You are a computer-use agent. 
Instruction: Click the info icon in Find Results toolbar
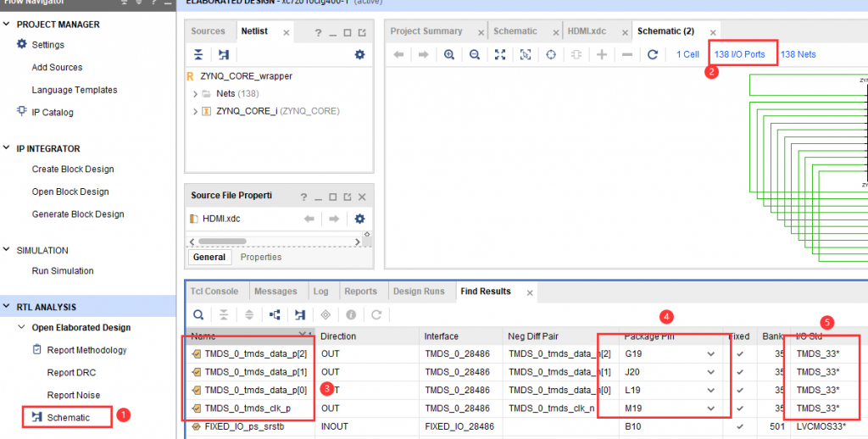pyautogui.click(x=351, y=315)
